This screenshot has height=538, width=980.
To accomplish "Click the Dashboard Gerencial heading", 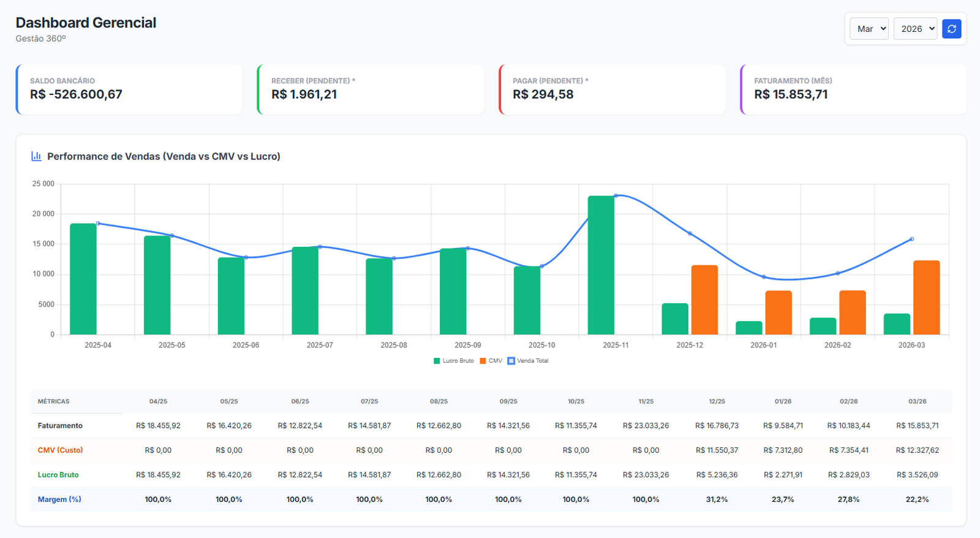I will point(86,23).
